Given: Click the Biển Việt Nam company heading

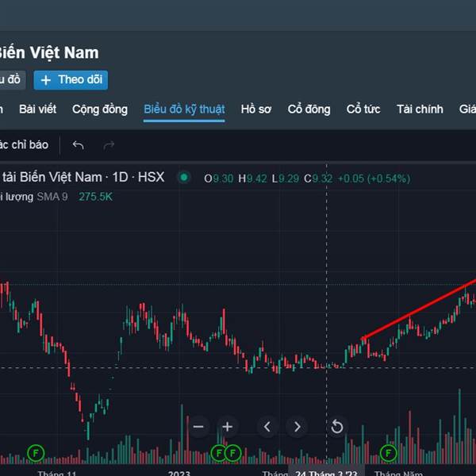Looking at the screenshot, I should 48,53.
